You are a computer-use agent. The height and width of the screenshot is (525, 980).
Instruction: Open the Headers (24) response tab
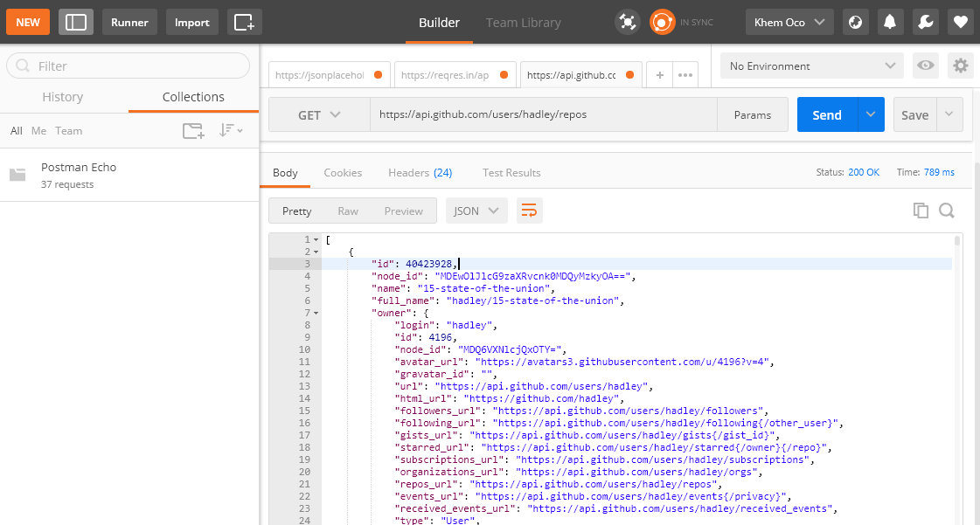pos(420,172)
